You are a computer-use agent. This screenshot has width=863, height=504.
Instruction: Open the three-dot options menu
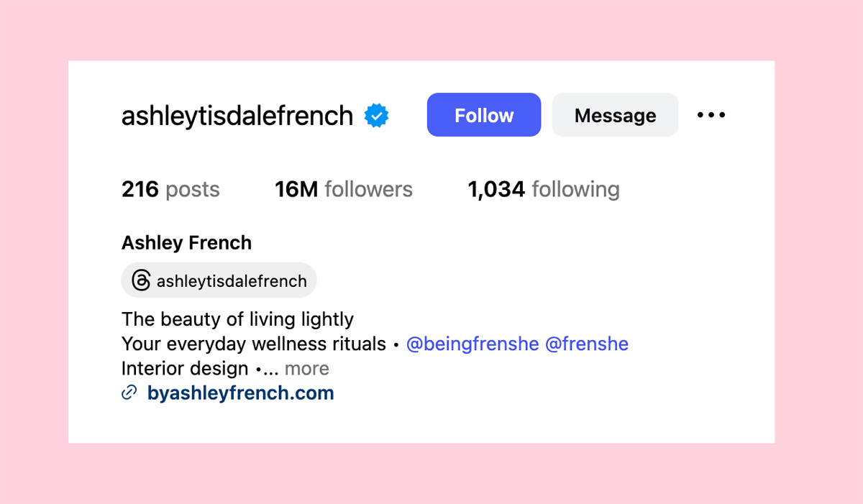click(711, 114)
